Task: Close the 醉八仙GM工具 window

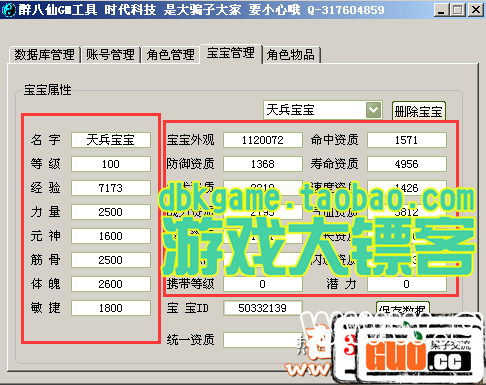Action: (476, 10)
